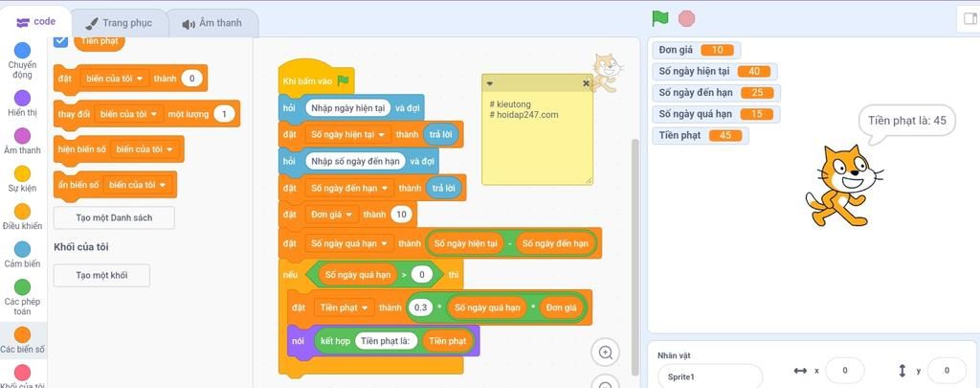Image resolution: width=980 pixels, height=388 pixels.
Task: Click the Đơn giá stage monitor
Action: point(696,50)
